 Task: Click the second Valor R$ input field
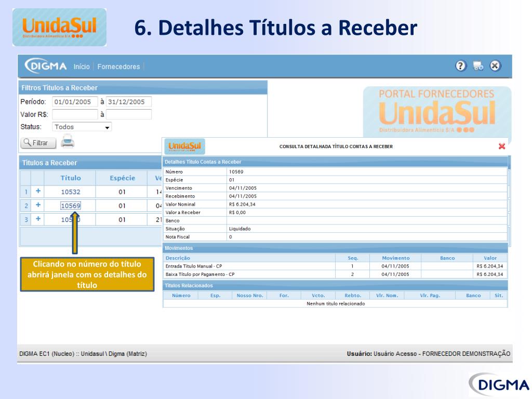click(129, 114)
